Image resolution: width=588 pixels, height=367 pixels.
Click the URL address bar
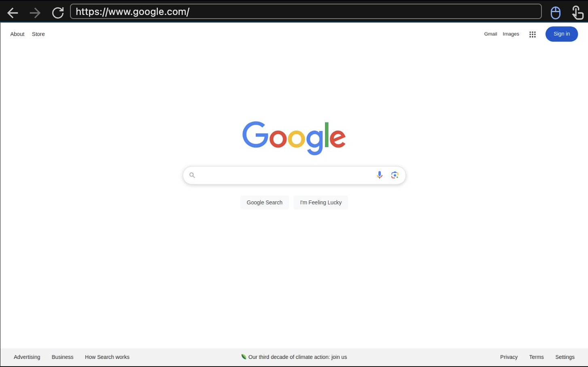(x=306, y=12)
